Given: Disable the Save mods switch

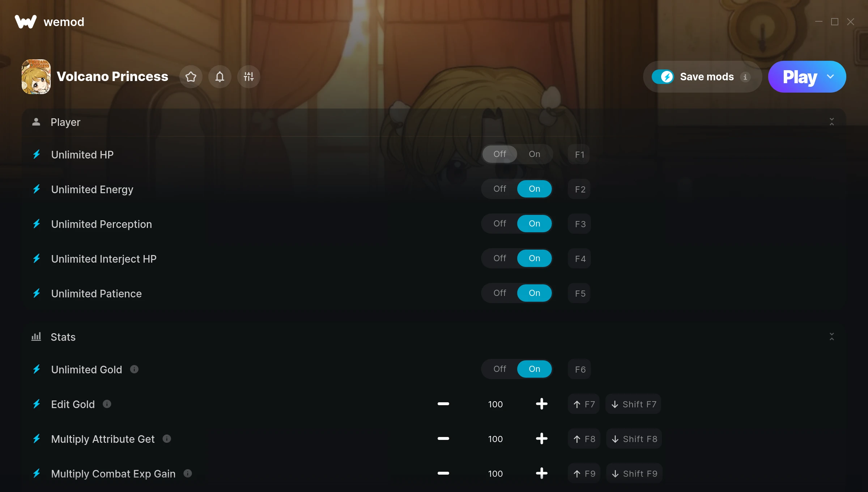Looking at the screenshot, I should pyautogui.click(x=663, y=77).
